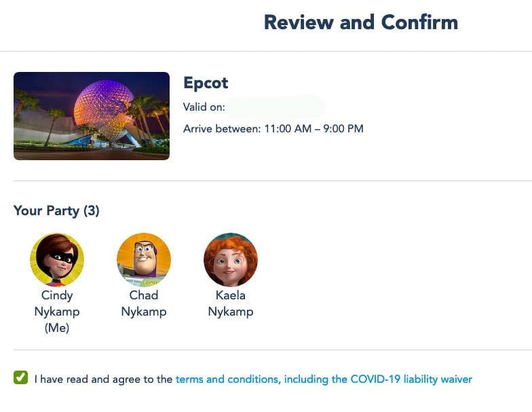Click the Epcot park thumbnail image
Viewport: 532px width, 412px height.
point(92,115)
